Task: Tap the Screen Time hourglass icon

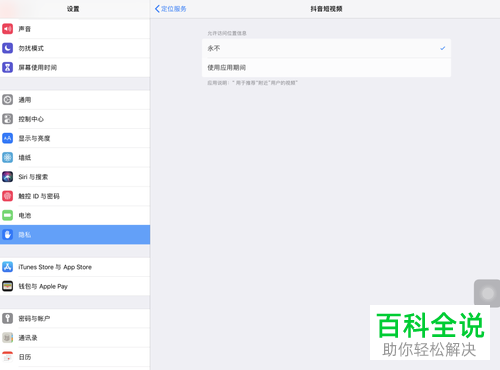Action: tap(8, 68)
